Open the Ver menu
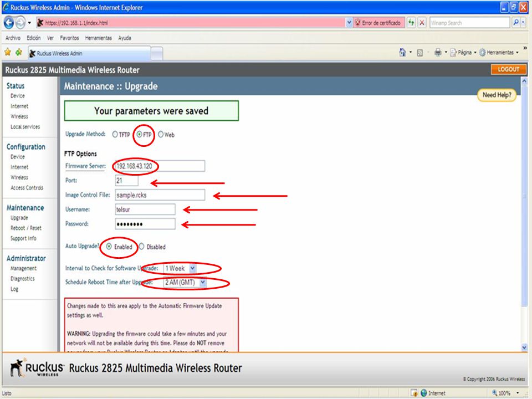532x399 pixels. pos(50,38)
